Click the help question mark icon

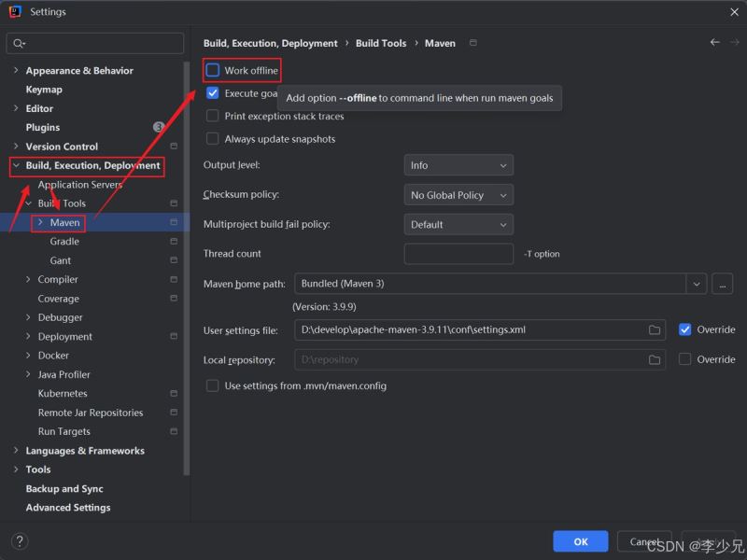tap(20, 541)
